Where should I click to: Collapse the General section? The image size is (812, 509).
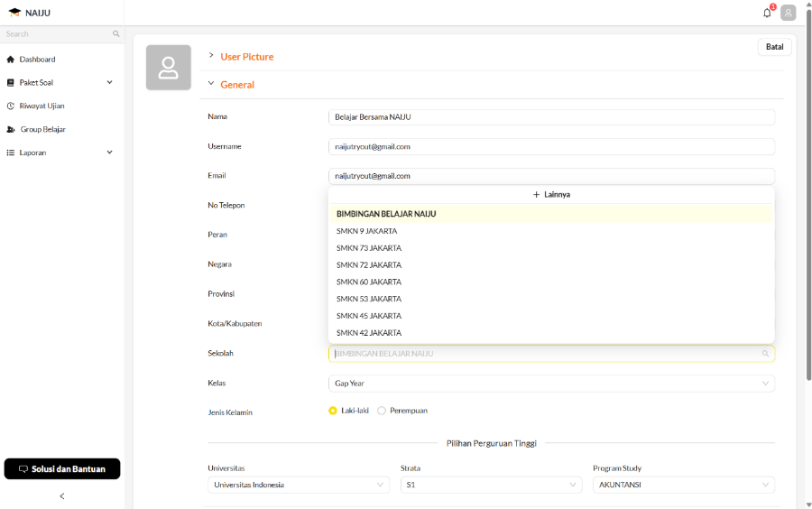(211, 83)
